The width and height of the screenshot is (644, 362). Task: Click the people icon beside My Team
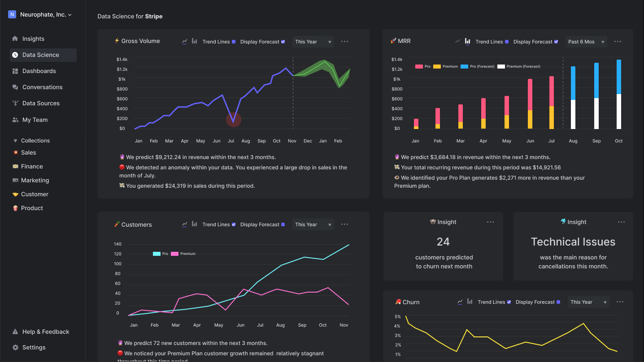point(15,120)
